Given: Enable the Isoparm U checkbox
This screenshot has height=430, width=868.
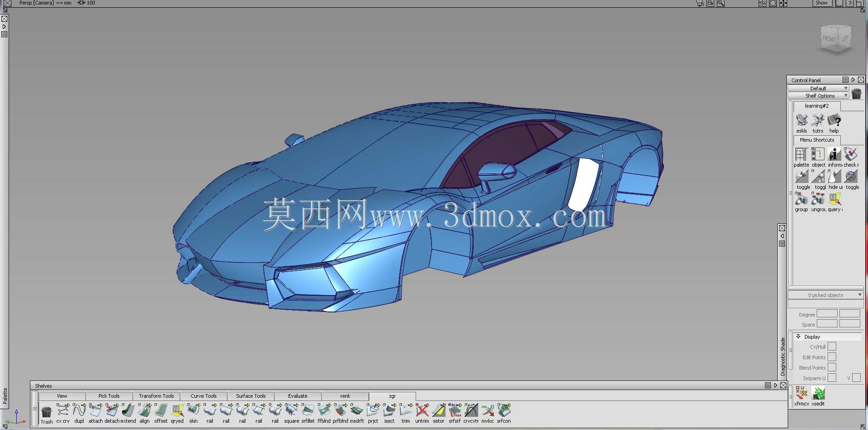Looking at the screenshot, I should click(x=832, y=378).
